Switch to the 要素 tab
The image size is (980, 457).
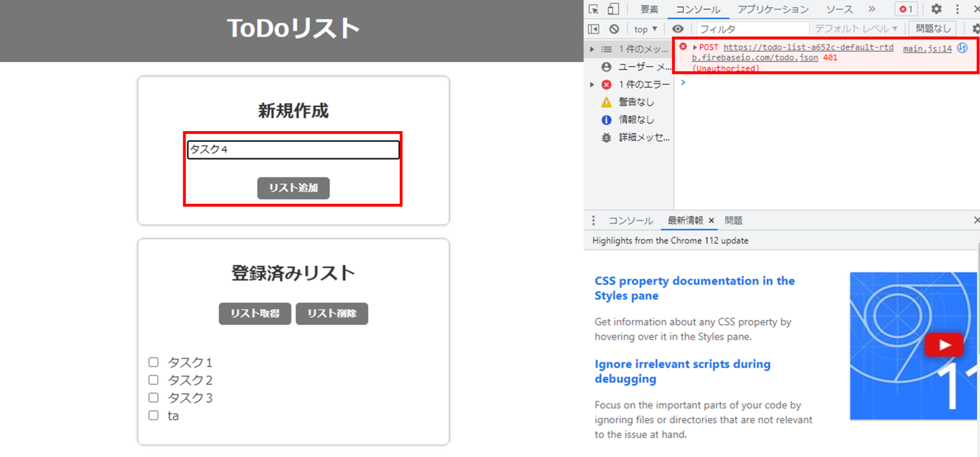[x=648, y=9]
